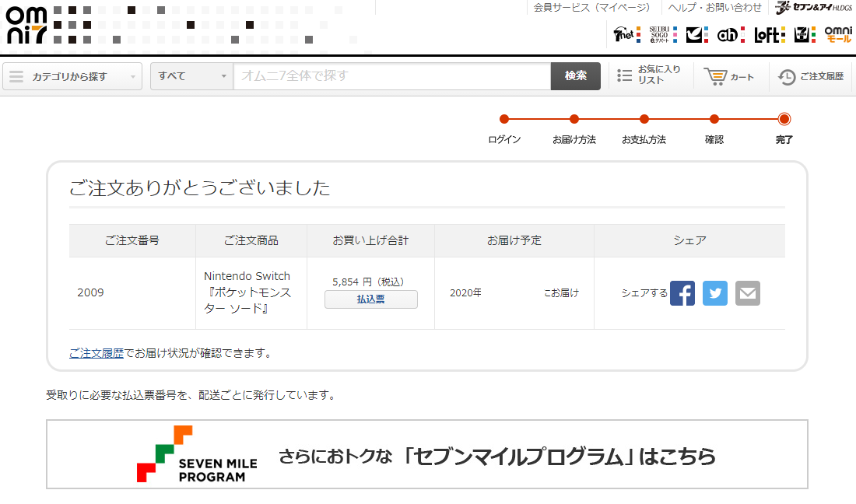Open 会員サービス（マイページ） link
Screen dimensions: 856x504
click(591, 7)
